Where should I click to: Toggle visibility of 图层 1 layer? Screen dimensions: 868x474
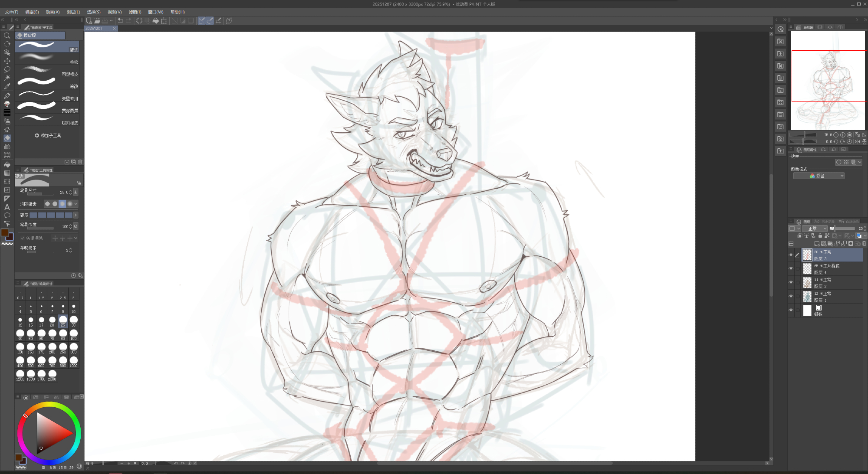pos(791,296)
